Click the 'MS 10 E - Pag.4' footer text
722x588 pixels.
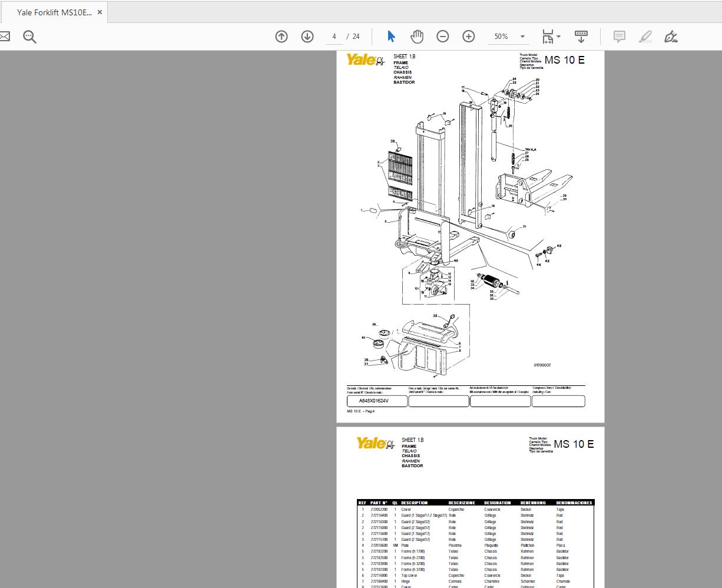tap(360, 411)
